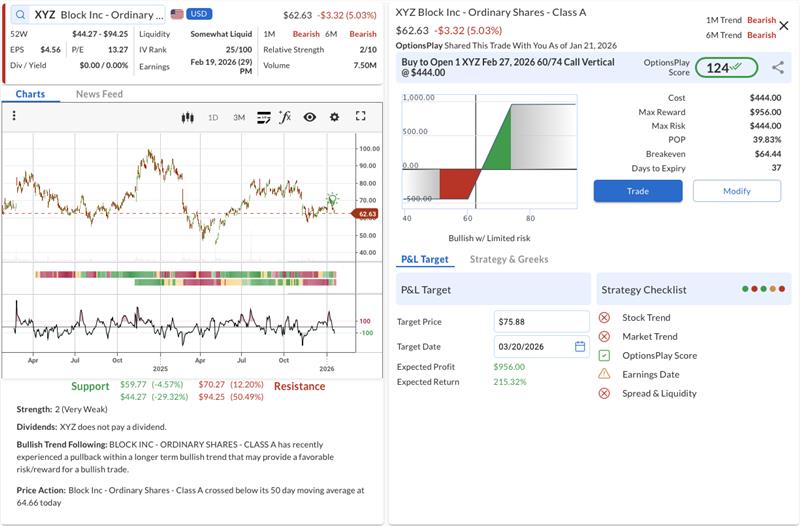The width and height of the screenshot is (800, 527).
Task: Click the Target Price input field
Action: coord(541,322)
